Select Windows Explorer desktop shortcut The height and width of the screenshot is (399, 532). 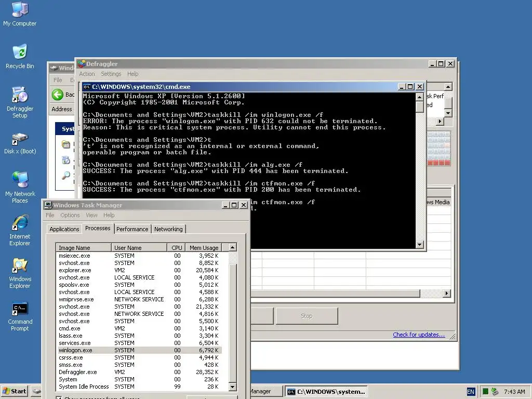(20, 273)
